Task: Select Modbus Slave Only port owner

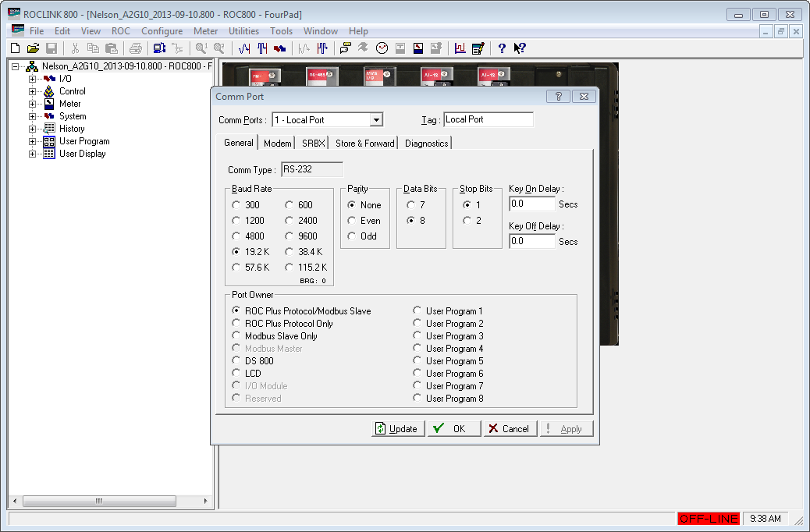Action: (236, 335)
